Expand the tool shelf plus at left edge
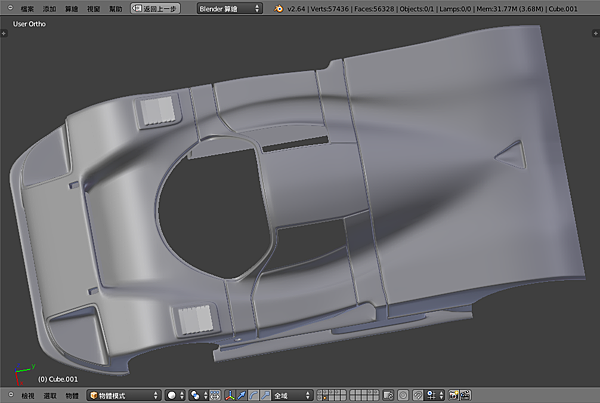 [x=4, y=33]
